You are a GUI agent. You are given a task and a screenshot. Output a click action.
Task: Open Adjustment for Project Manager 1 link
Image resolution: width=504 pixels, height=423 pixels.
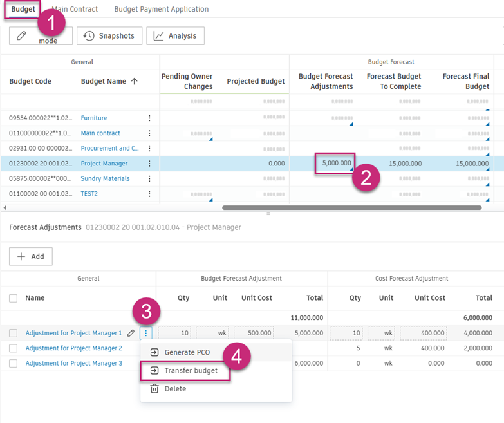(x=73, y=333)
